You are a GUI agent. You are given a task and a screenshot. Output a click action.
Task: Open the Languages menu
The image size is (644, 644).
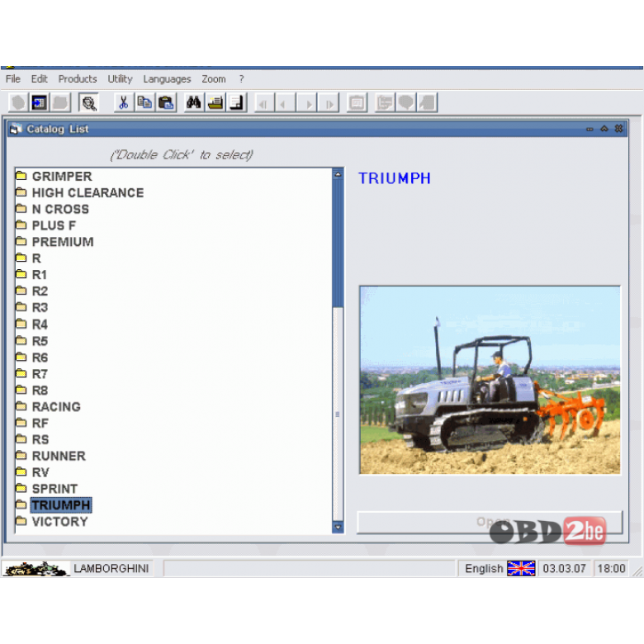coord(167,79)
